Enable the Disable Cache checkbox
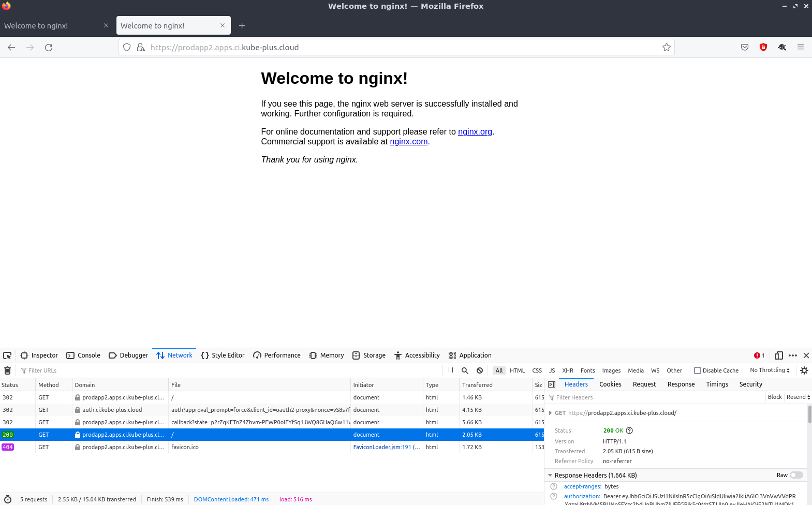This screenshot has width=812, height=505. [698, 370]
